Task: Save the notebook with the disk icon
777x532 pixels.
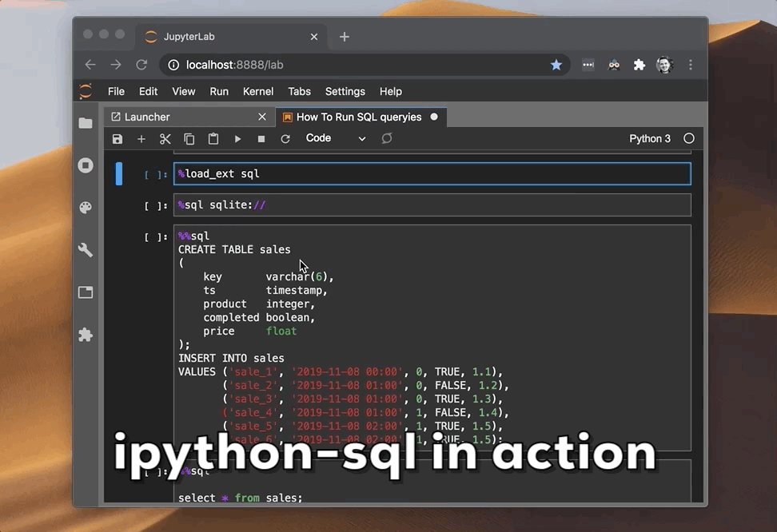Action: coord(117,139)
